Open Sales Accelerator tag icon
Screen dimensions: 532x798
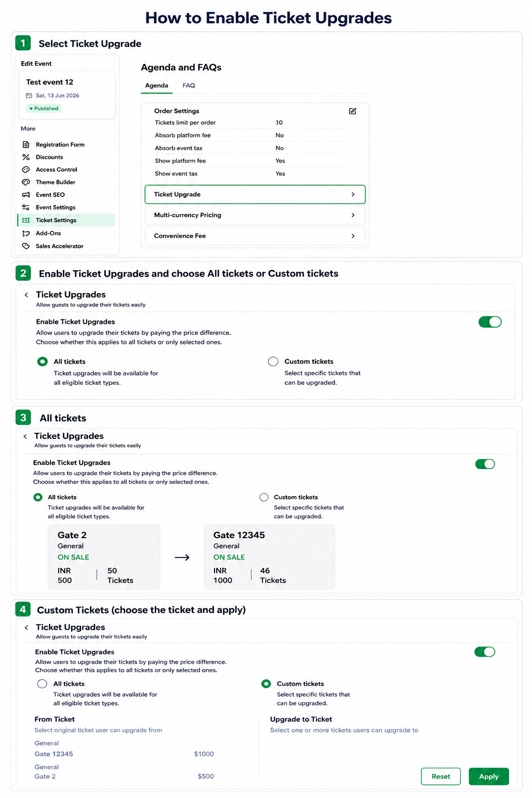click(x=26, y=246)
